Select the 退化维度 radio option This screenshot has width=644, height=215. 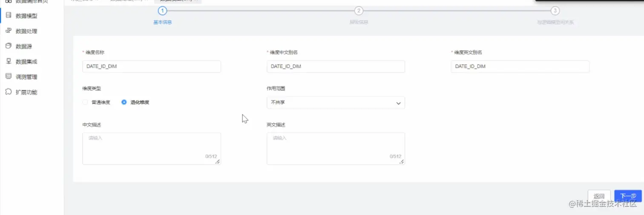pyautogui.click(x=124, y=102)
